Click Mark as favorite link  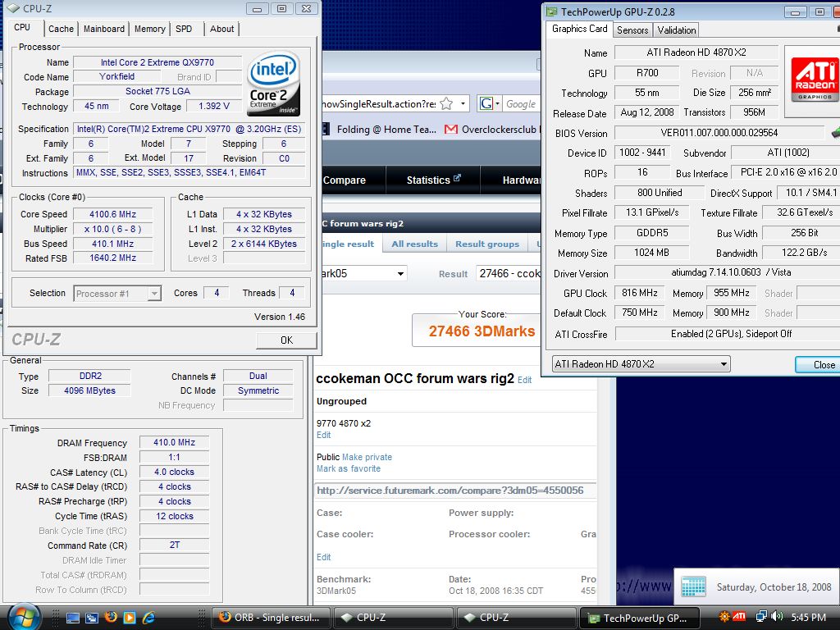tap(349, 468)
